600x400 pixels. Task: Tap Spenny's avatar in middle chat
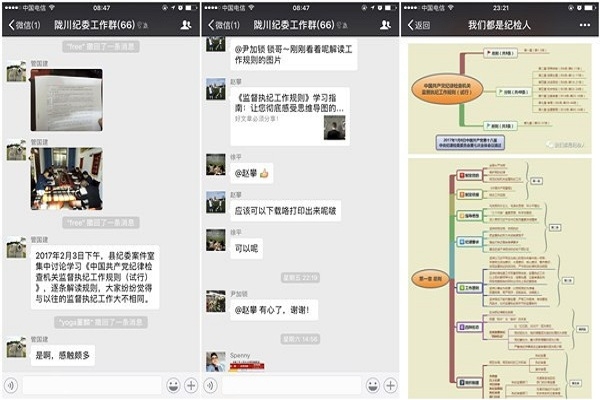tap(215, 361)
